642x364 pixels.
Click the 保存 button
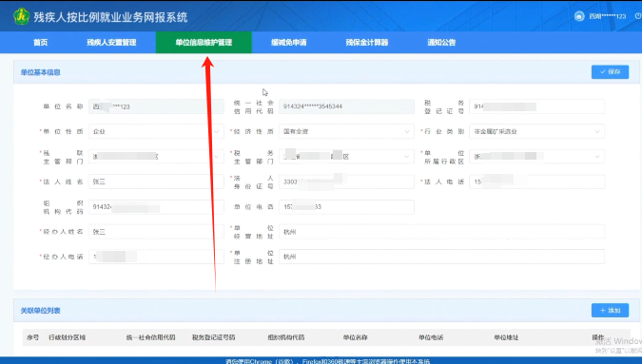[610, 72]
